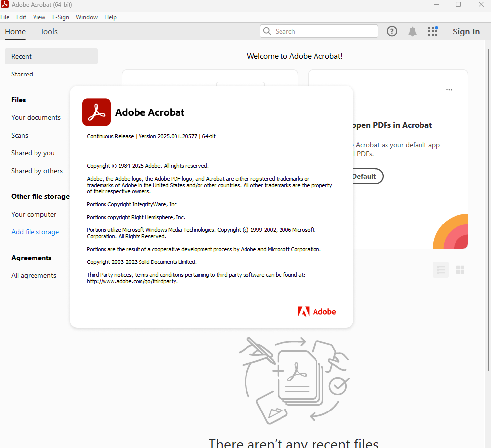Viewport: 491px width, 448px height.
Task: Click the cooperative development process line
Action: pos(204,249)
